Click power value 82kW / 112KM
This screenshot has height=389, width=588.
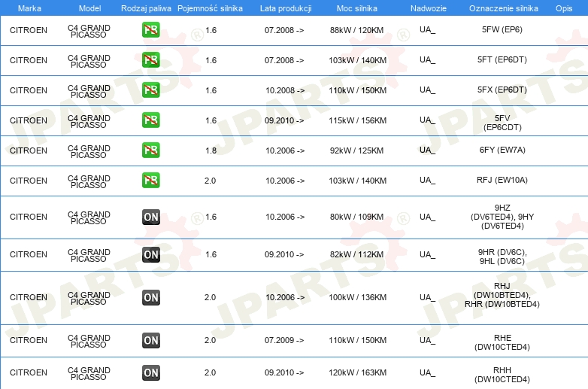[356, 254]
